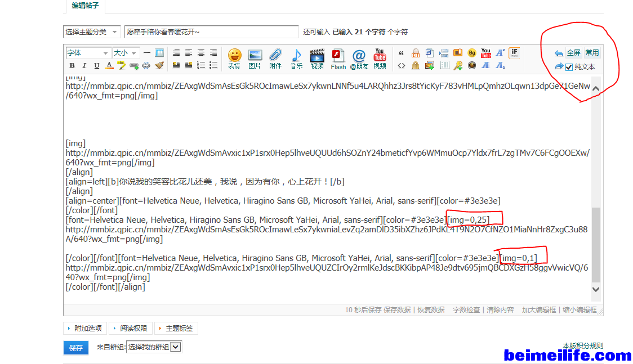The height and width of the screenshot is (364, 633).
Task: Insert an emoticon with the 表情 icon
Action: 234,58
